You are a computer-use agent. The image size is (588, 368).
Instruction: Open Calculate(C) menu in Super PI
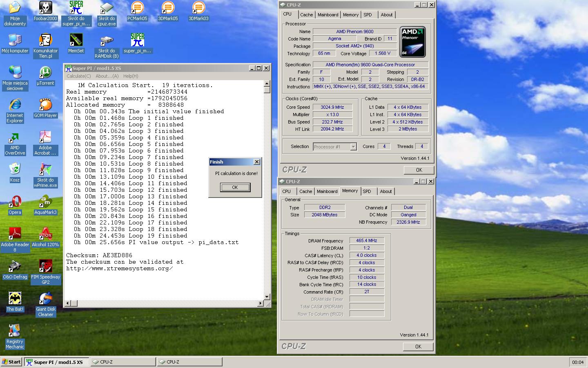tap(79, 76)
